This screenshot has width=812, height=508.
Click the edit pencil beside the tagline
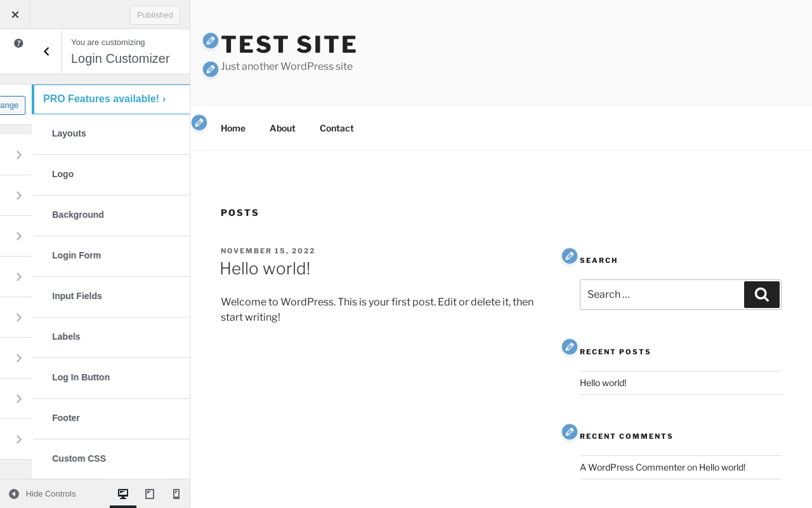(x=211, y=69)
